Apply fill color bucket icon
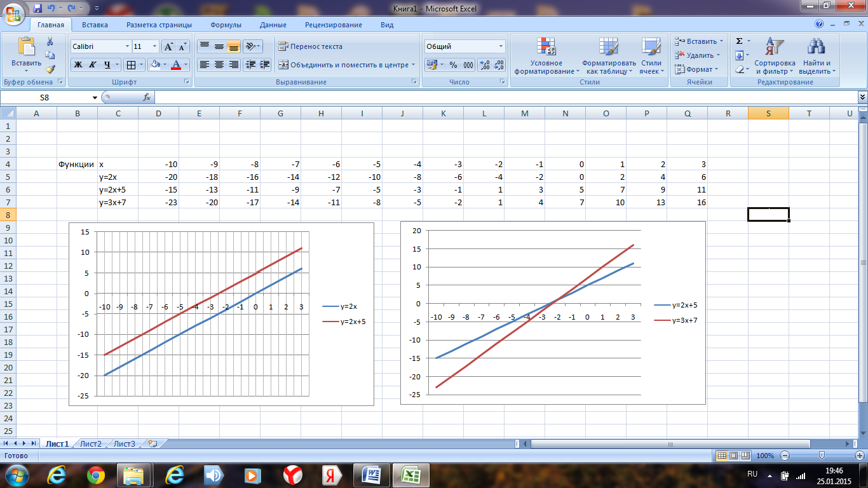868x488 pixels. [154, 65]
